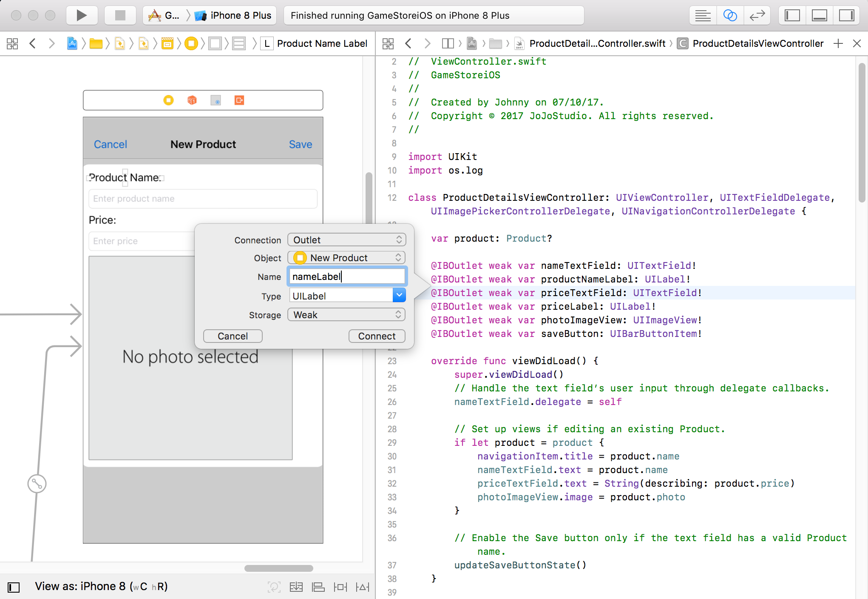Image resolution: width=868 pixels, height=599 pixels.
Task: Click the saveButton outlet declaration
Action: [566, 334]
